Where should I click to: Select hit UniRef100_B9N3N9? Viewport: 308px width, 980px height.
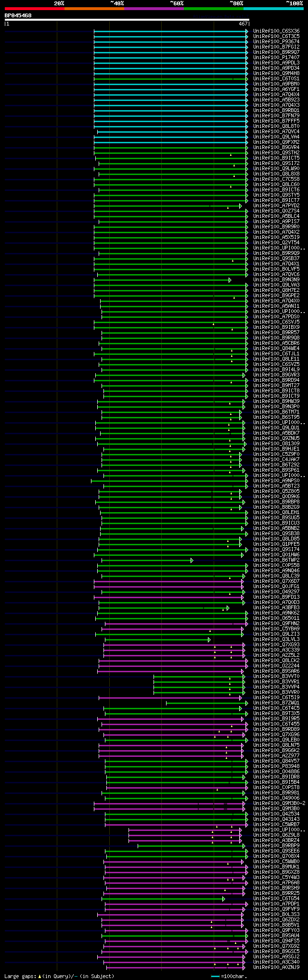click(x=276, y=279)
